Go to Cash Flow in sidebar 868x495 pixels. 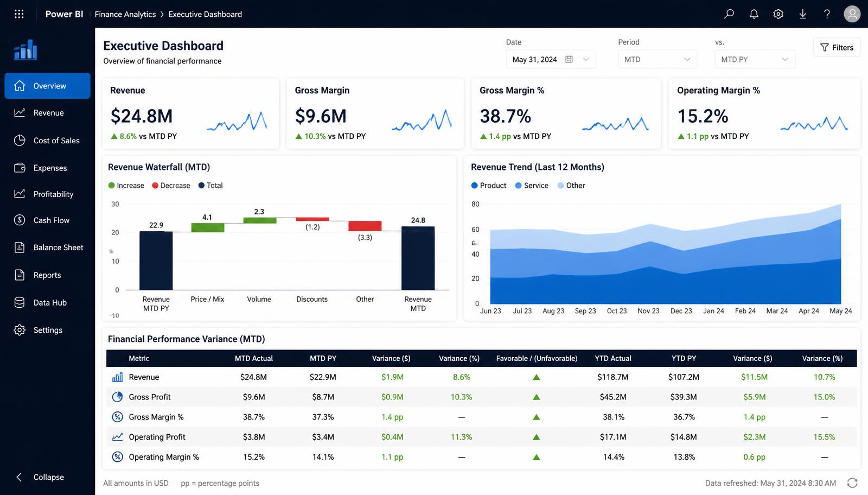pos(48,220)
